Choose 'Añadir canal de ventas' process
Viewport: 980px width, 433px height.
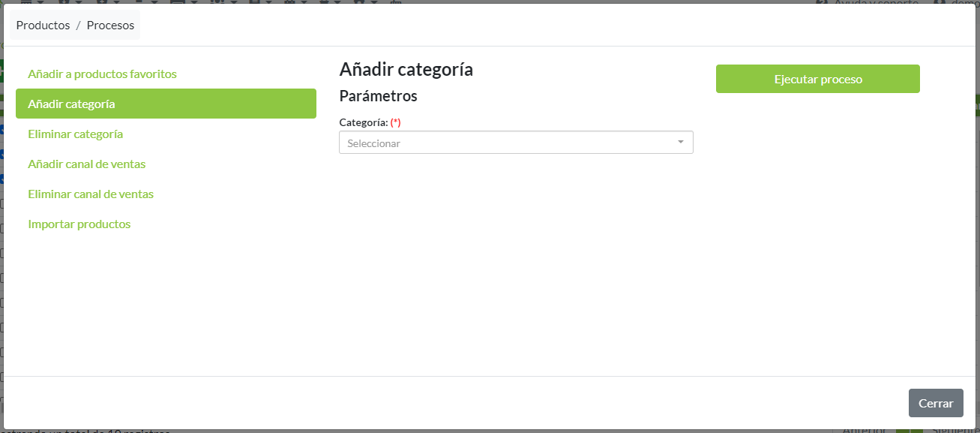coord(86,164)
